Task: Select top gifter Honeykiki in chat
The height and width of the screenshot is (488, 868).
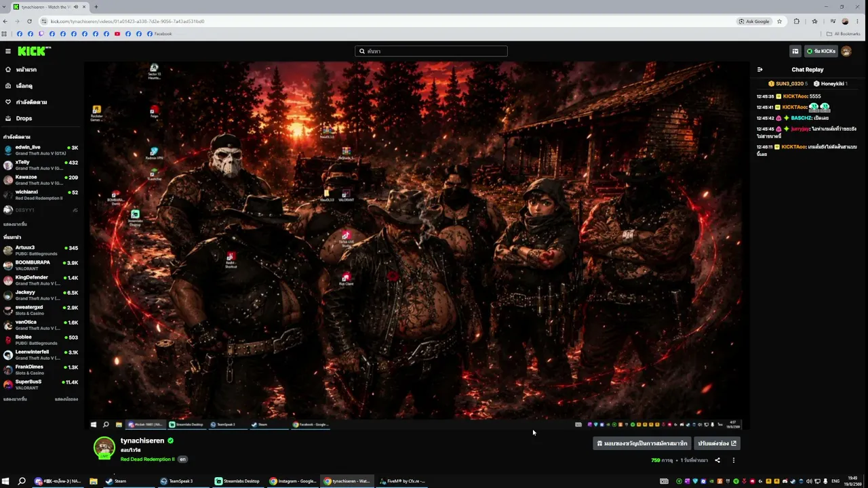Action: (830, 83)
